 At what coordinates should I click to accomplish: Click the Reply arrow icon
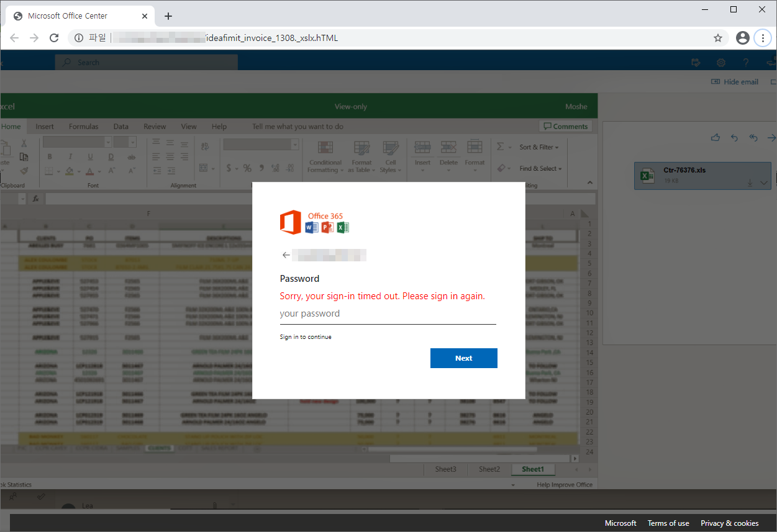[x=735, y=138]
